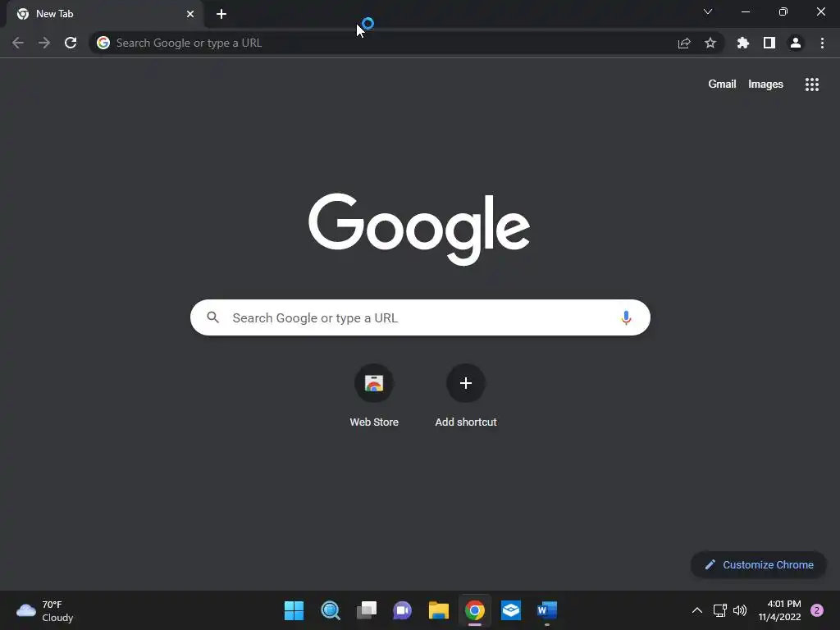Open the clock and date flyout
The height and width of the screenshot is (630, 840).
tap(779, 610)
